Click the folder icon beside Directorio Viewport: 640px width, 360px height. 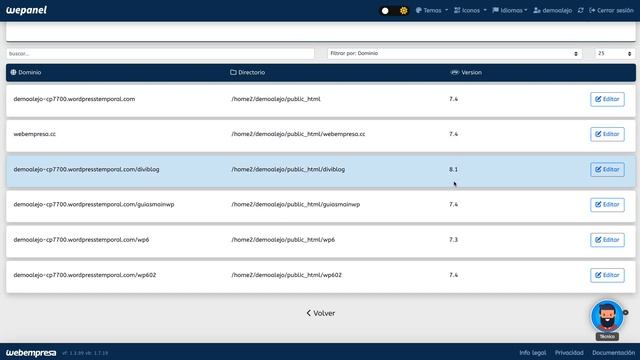[x=233, y=72]
